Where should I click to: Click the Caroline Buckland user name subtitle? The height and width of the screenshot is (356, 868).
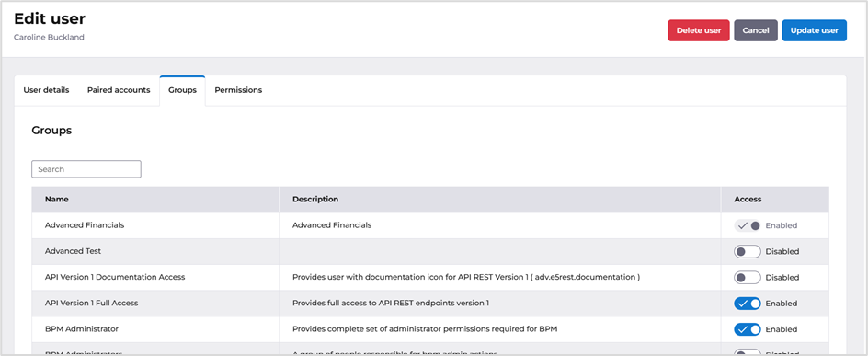pyautogui.click(x=49, y=37)
